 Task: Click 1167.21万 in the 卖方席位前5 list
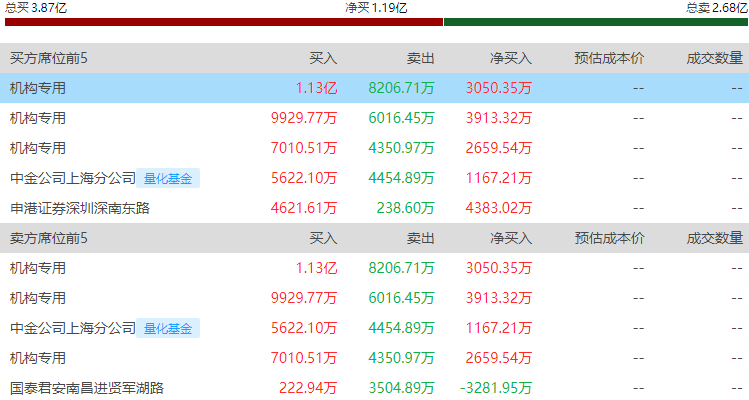[x=499, y=328]
